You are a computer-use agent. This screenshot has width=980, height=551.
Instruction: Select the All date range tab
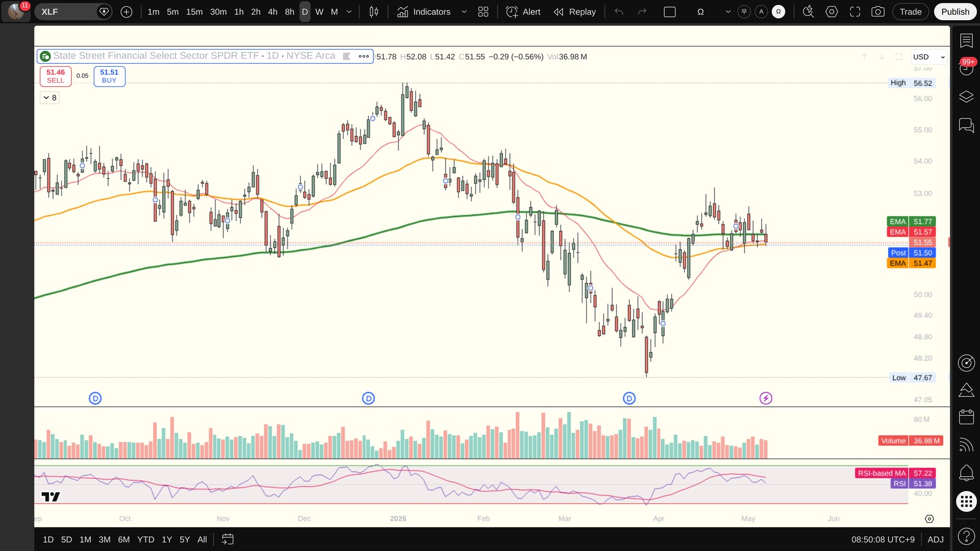coord(202,539)
